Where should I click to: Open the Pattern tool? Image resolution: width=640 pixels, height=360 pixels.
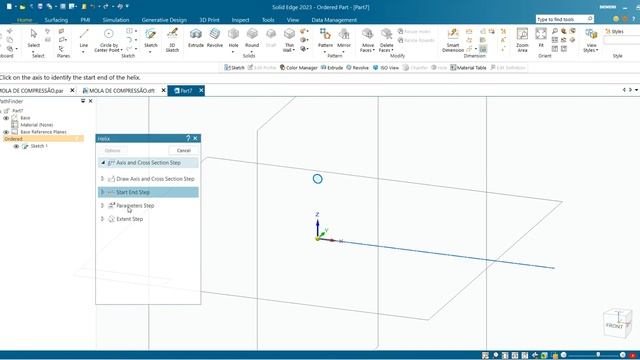325,38
